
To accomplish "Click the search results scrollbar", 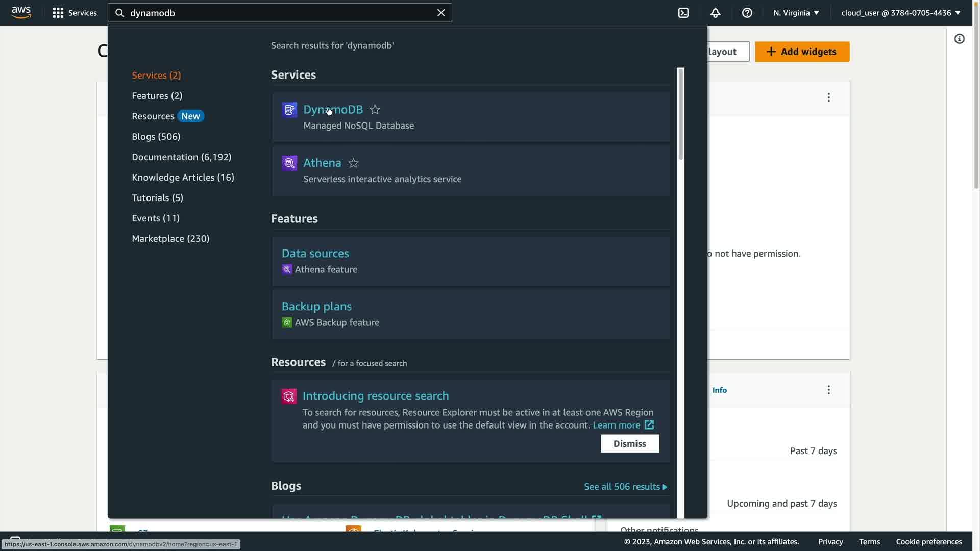I will tap(680, 115).
